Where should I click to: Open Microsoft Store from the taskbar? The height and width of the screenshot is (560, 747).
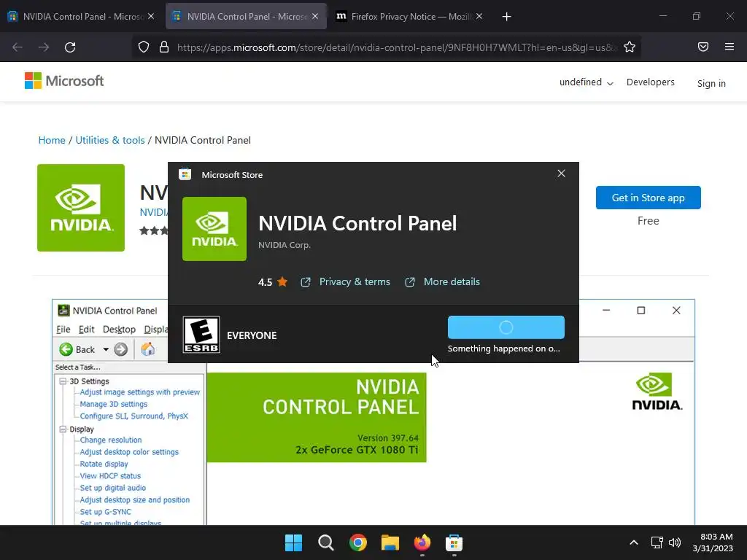tap(454, 542)
